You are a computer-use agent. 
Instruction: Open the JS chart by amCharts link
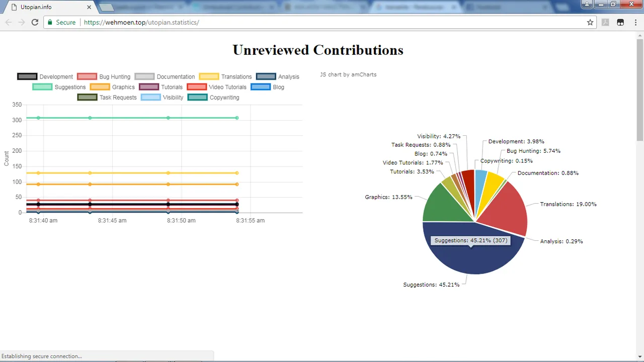[348, 74]
